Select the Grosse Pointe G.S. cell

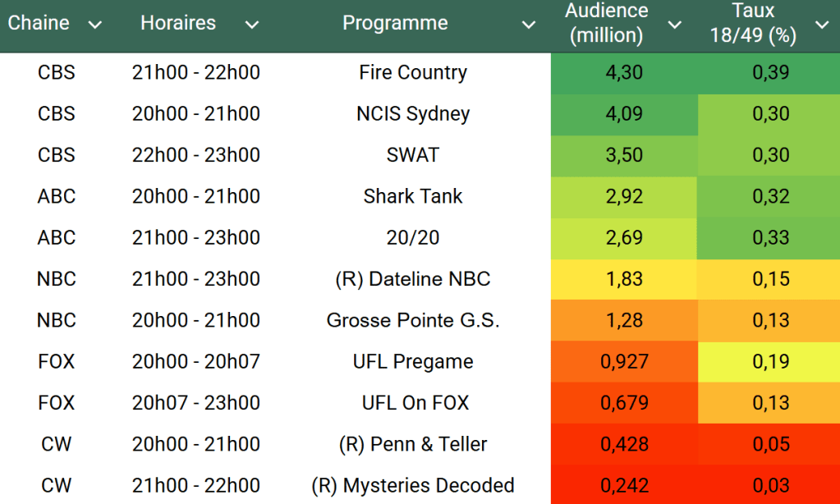tap(413, 320)
